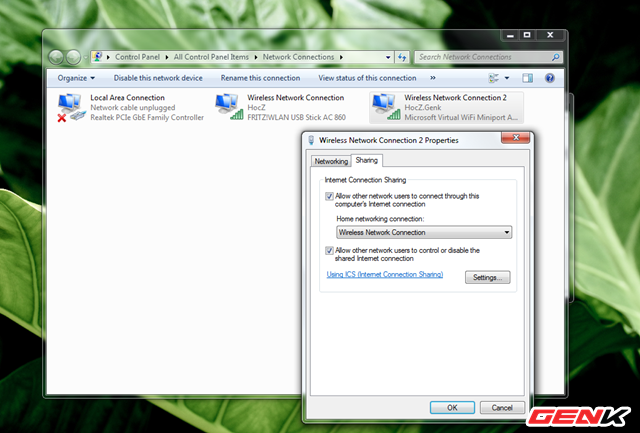
Task: Click the change view icon in toolbar
Action: 494,78
